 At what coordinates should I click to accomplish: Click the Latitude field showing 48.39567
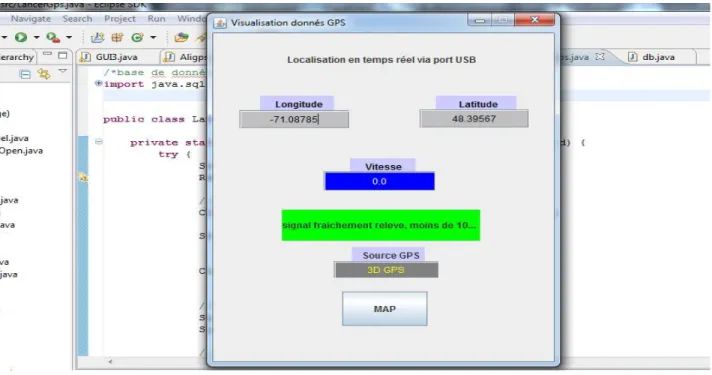point(474,119)
